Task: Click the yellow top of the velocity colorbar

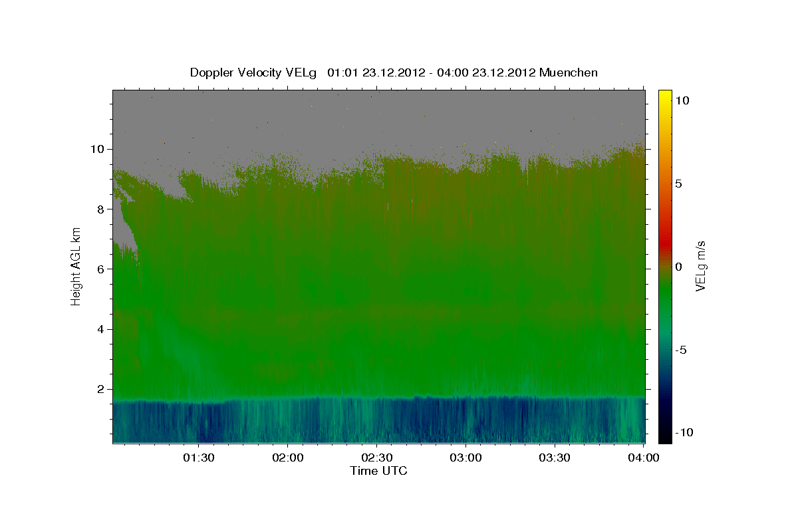Action: 664,96
